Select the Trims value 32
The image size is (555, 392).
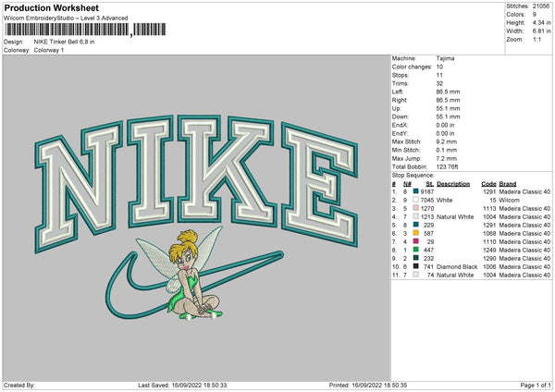439,83
